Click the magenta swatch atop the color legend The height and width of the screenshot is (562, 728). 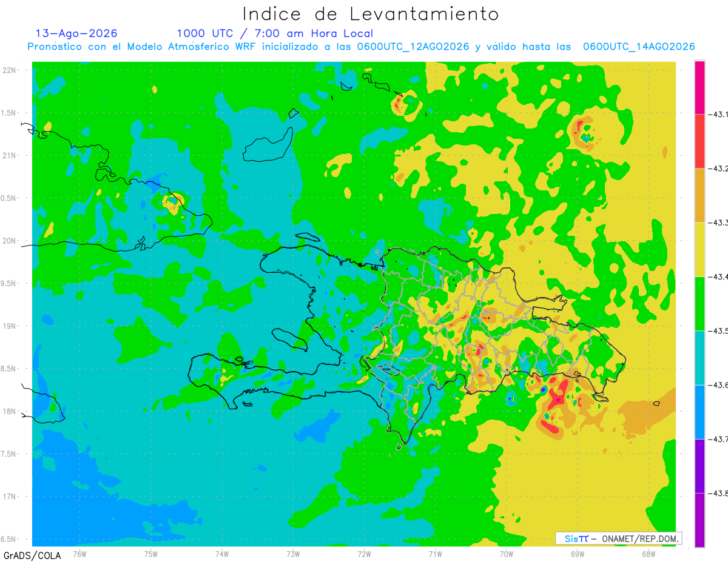(699, 87)
